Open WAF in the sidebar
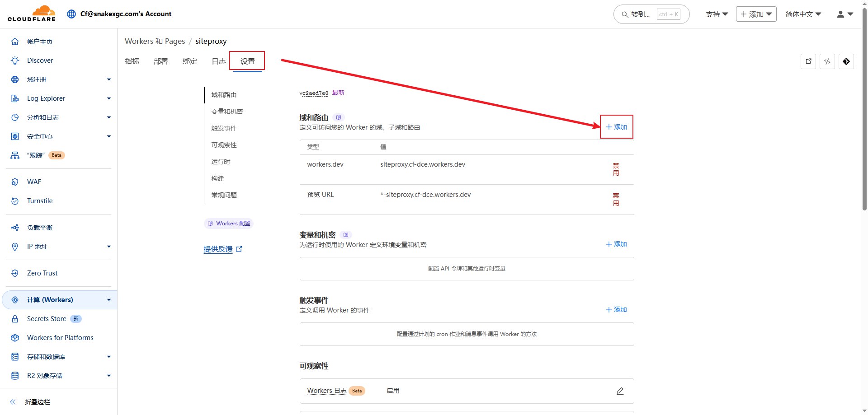 pos(34,182)
